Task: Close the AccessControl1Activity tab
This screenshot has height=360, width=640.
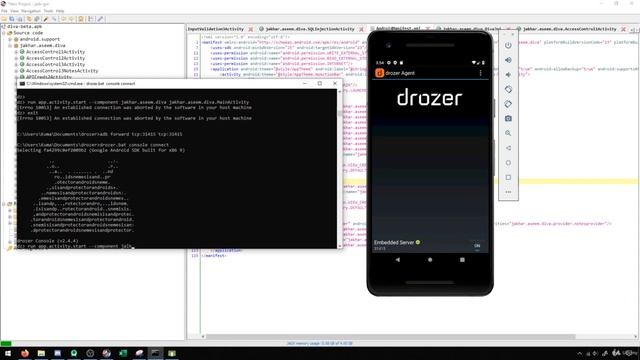Action: (x=623, y=29)
